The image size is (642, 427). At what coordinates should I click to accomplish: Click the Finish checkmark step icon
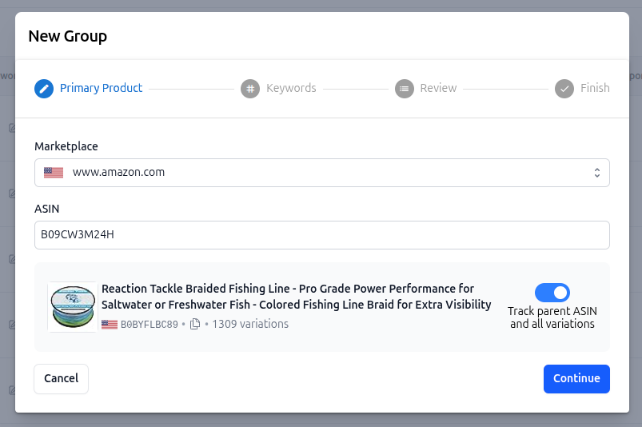pos(564,88)
